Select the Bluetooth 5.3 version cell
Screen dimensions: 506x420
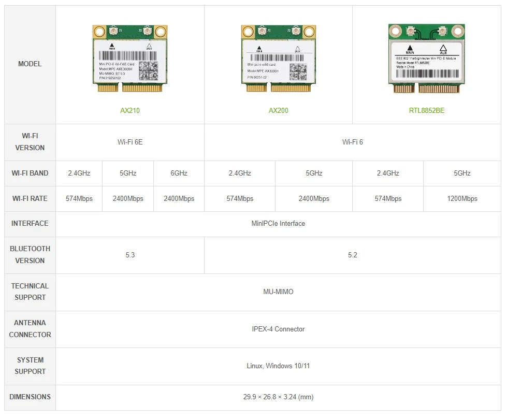(x=130, y=255)
